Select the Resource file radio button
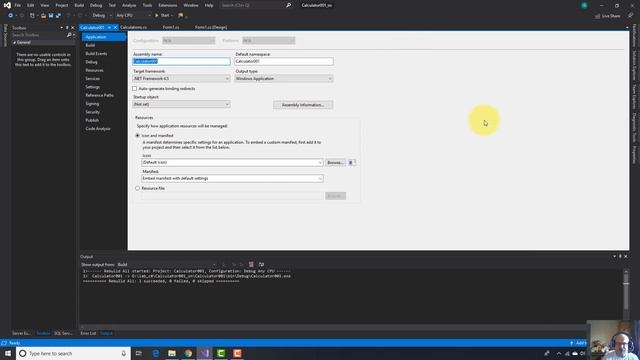The width and height of the screenshot is (640, 360). pos(138,189)
